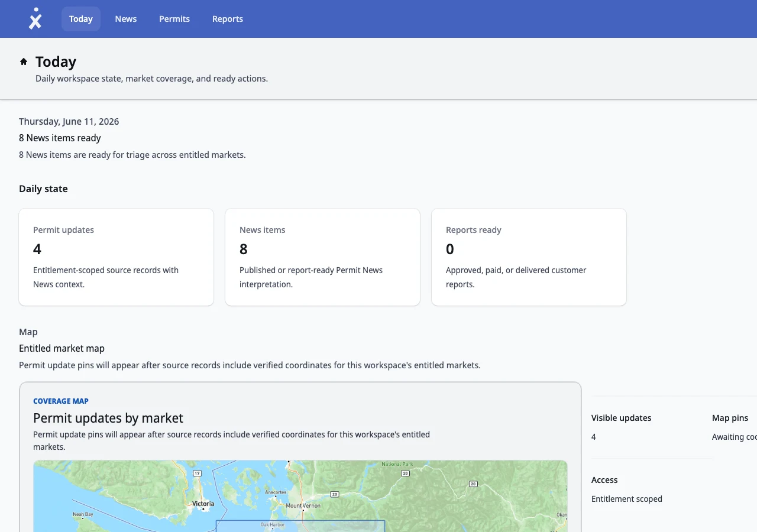The height and width of the screenshot is (532, 757).
Task: Click the Reports ready count 0
Action: 450,249
